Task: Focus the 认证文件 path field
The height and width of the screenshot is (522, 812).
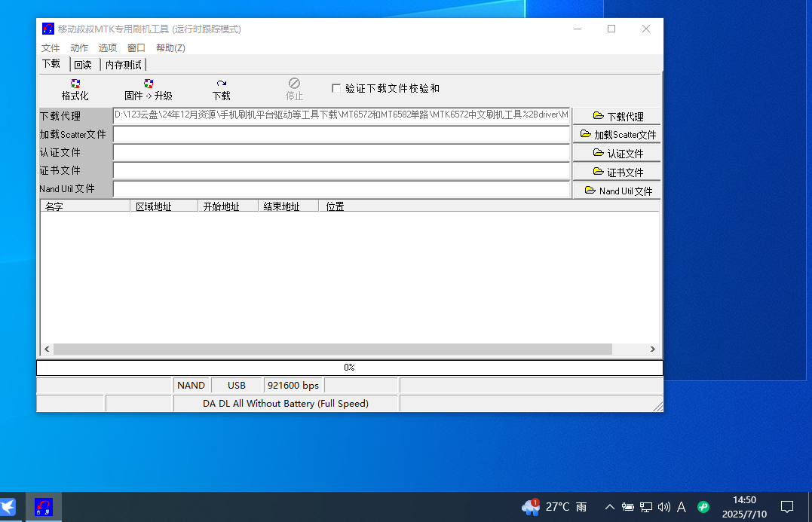Action: pos(342,153)
